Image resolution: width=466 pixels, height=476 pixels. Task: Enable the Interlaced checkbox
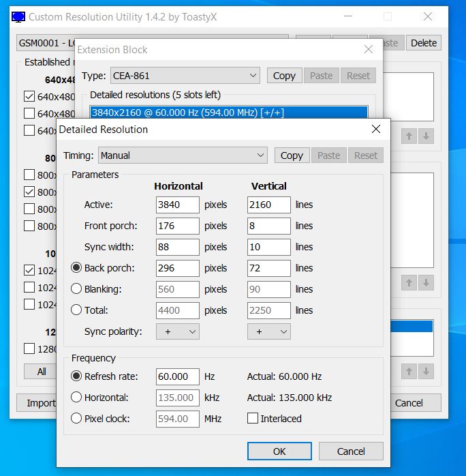253,419
